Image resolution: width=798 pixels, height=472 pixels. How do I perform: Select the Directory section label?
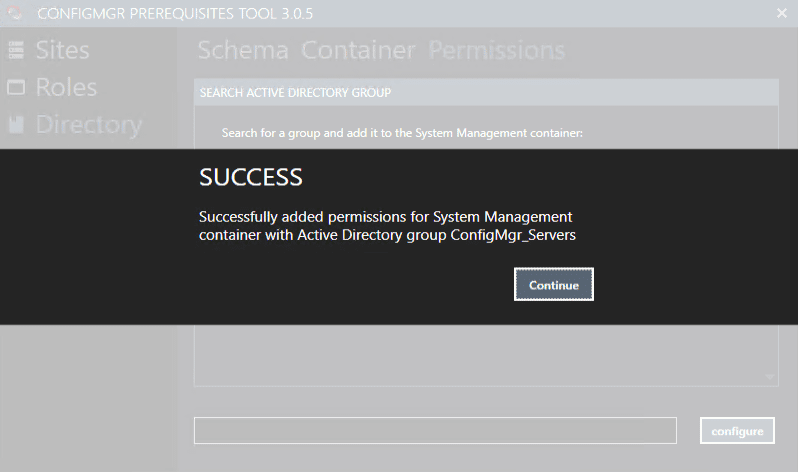88,124
